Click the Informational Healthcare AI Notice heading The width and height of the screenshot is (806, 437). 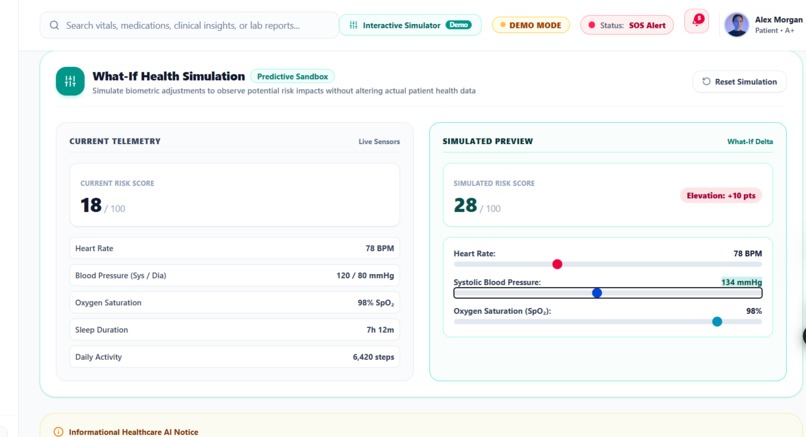134,432
